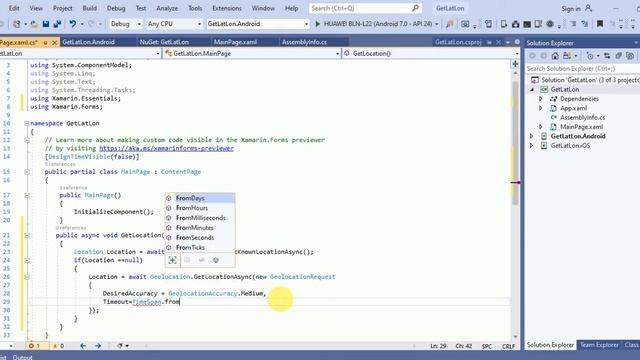Click Search Solution Explorer input field
Screen dimensions: 640x360
(x=583, y=69)
